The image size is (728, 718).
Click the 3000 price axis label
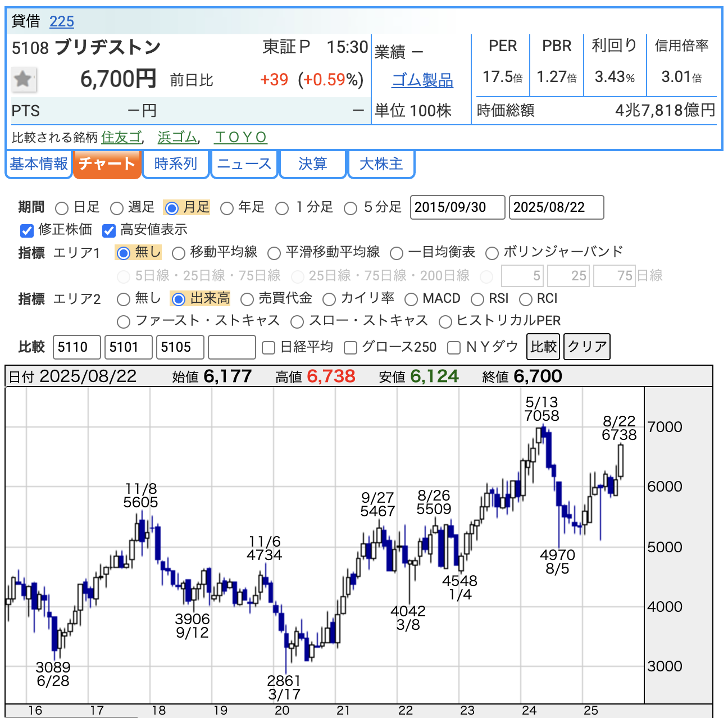coord(665,666)
